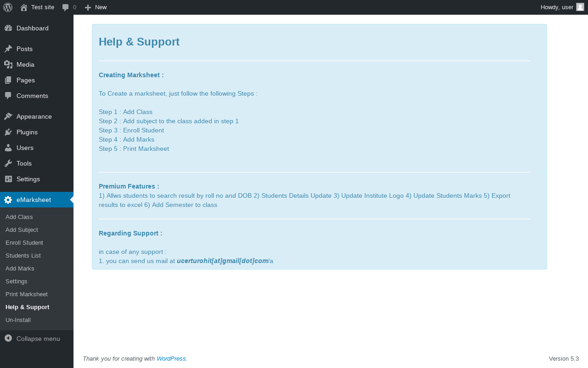
Task: Click the home icon beside Test site
Action: pos(24,7)
